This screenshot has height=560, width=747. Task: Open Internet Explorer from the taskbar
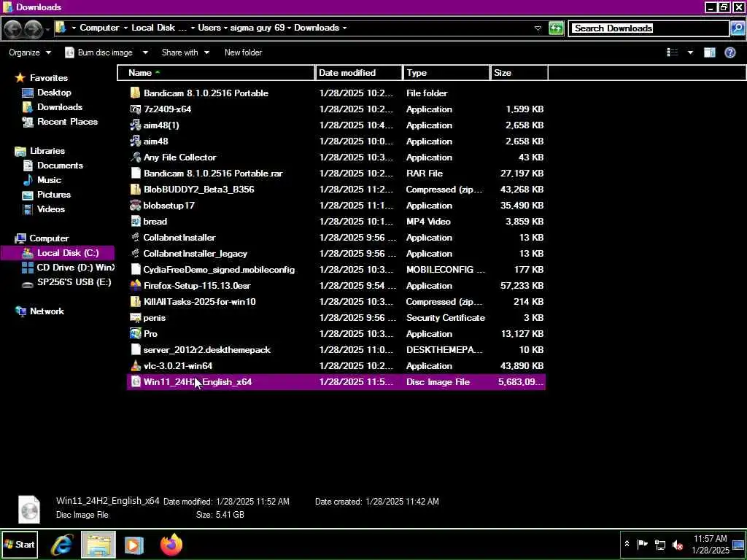pos(62,544)
